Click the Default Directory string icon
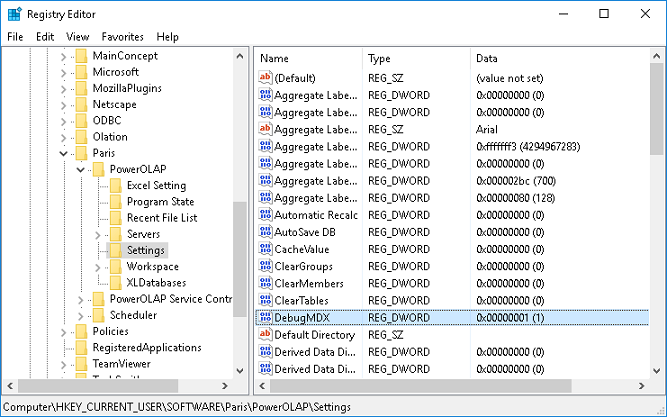 (265, 334)
